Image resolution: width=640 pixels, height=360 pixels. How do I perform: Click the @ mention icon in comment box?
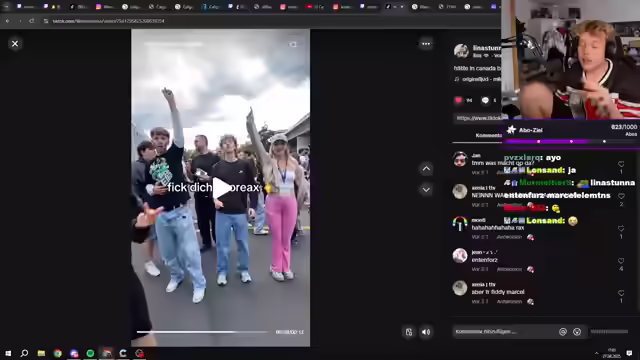pyautogui.click(x=563, y=332)
